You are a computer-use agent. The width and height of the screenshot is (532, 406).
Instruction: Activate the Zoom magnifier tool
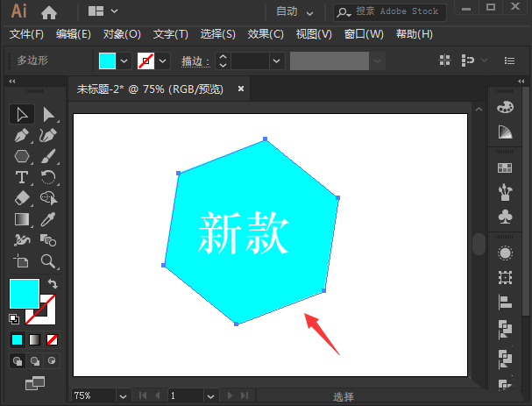(48, 261)
